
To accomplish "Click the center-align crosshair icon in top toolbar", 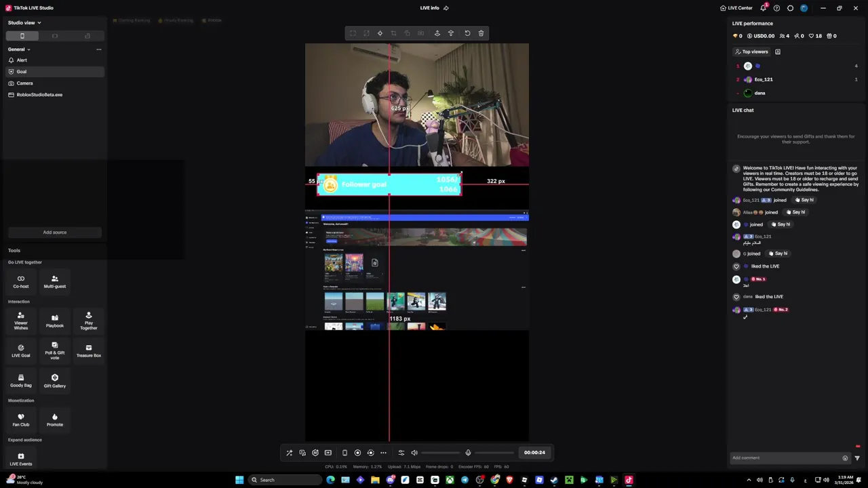I will [x=380, y=33].
